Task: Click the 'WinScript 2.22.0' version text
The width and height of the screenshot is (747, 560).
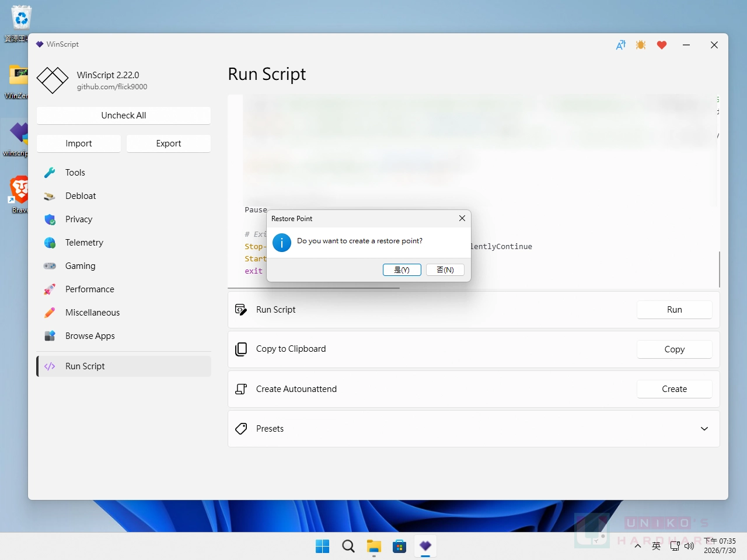Action: (108, 75)
